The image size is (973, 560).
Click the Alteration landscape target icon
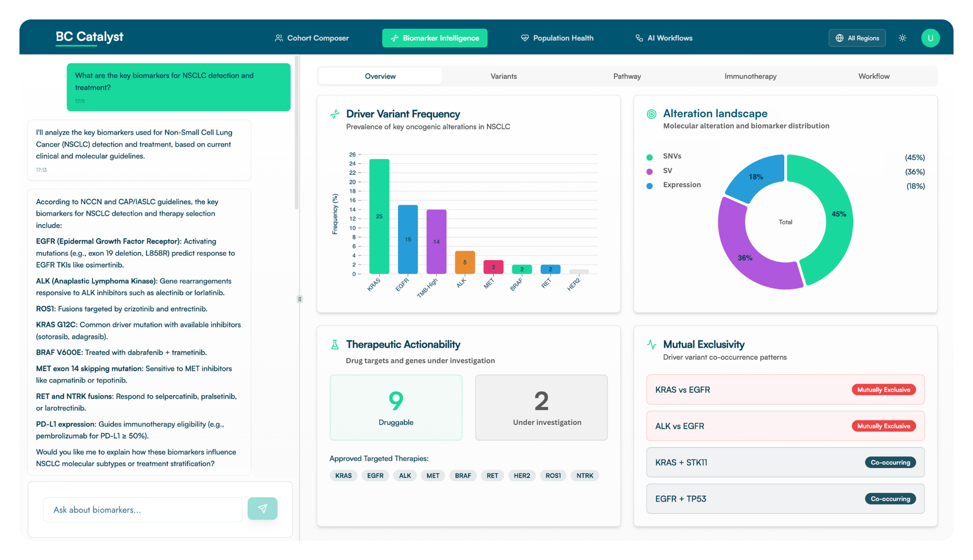(651, 114)
